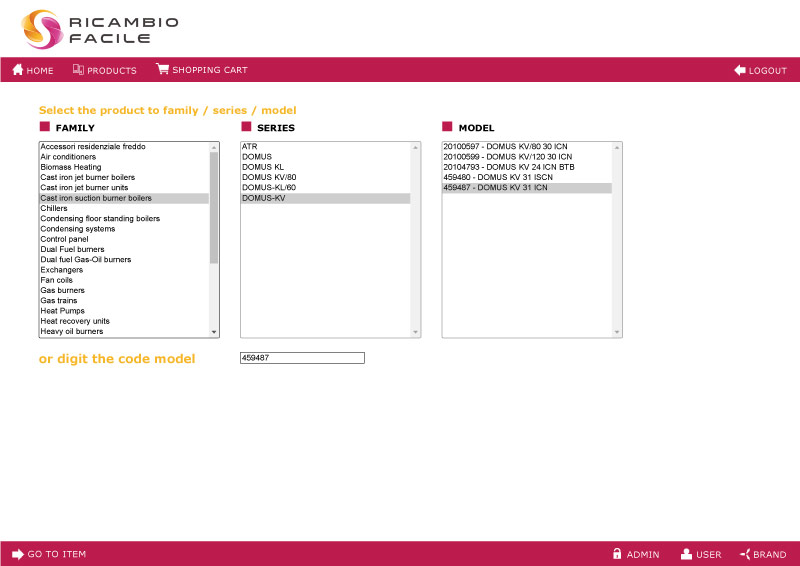Click the Series list scrollbar up arrow

415,147
